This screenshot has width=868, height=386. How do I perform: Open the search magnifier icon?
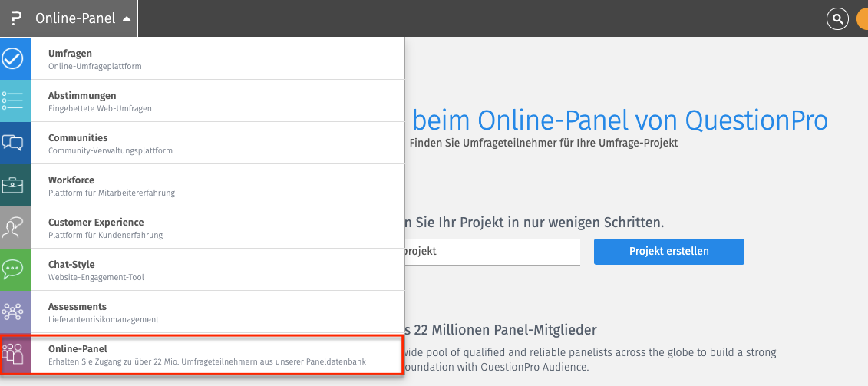pyautogui.click(x=837, y=19)
